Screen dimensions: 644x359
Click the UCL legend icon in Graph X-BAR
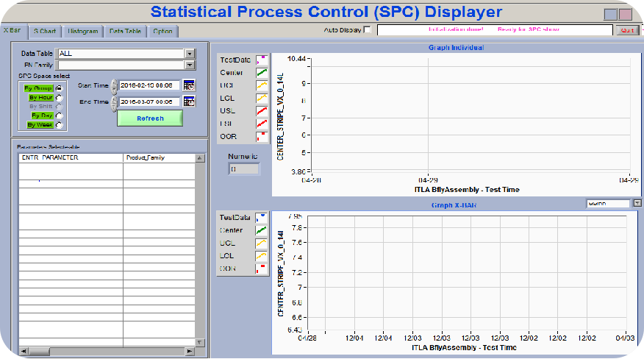pos(261,243)
